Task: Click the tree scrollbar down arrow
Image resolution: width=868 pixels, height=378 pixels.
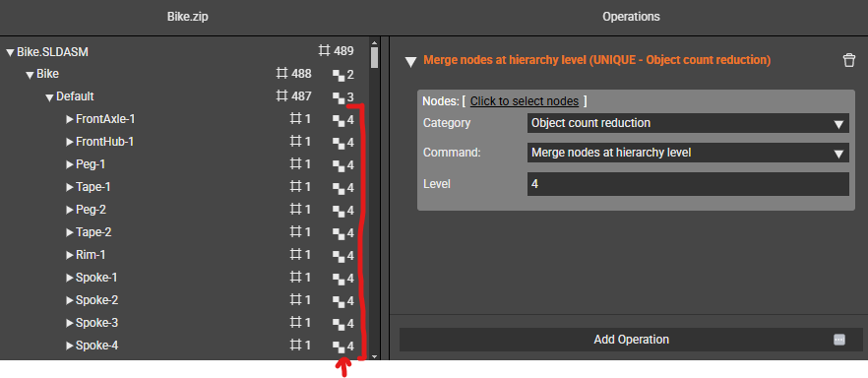Action: (x=374, y=356)
